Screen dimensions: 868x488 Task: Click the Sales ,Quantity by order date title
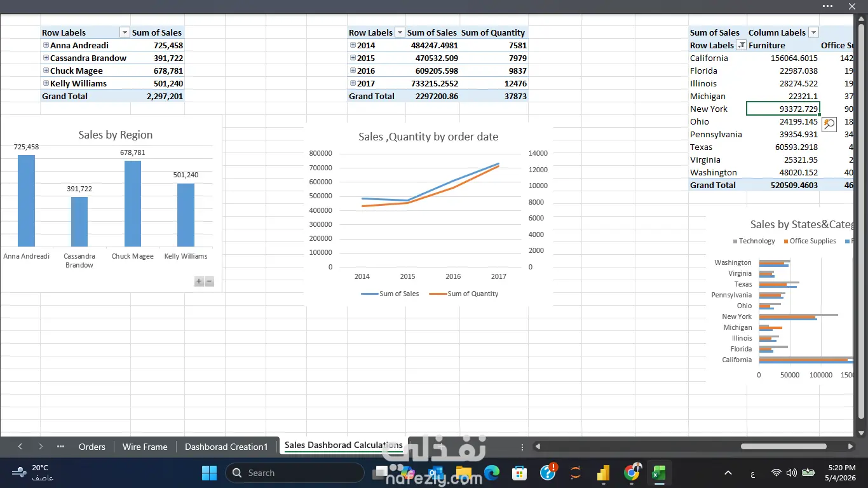tap(428, 137)
